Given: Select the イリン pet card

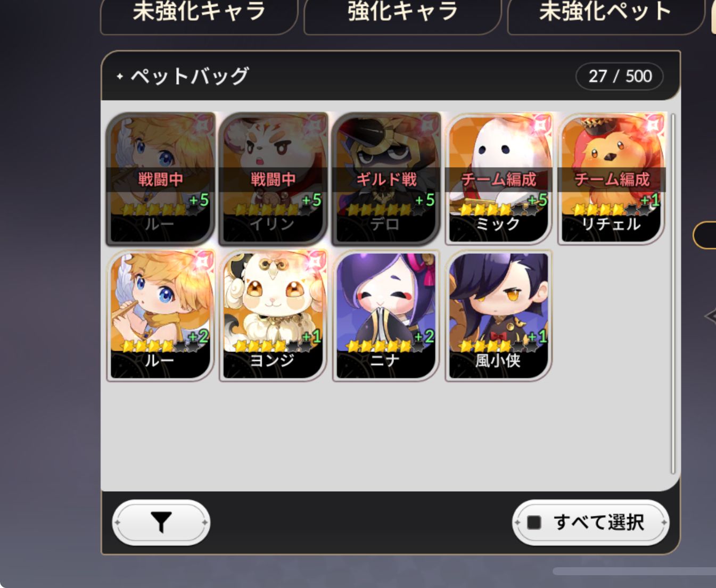Looking at the screenshot, I should pos(273,179).
